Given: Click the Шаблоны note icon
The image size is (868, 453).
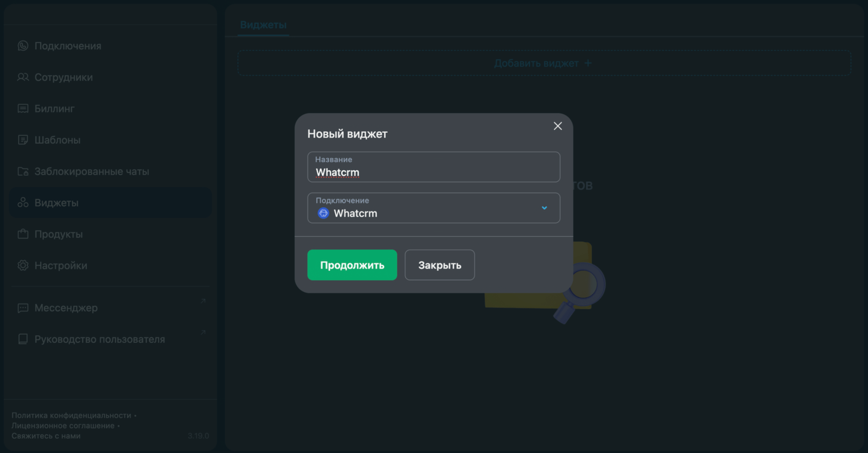Looking at the screenshot, I should [23, 140].
